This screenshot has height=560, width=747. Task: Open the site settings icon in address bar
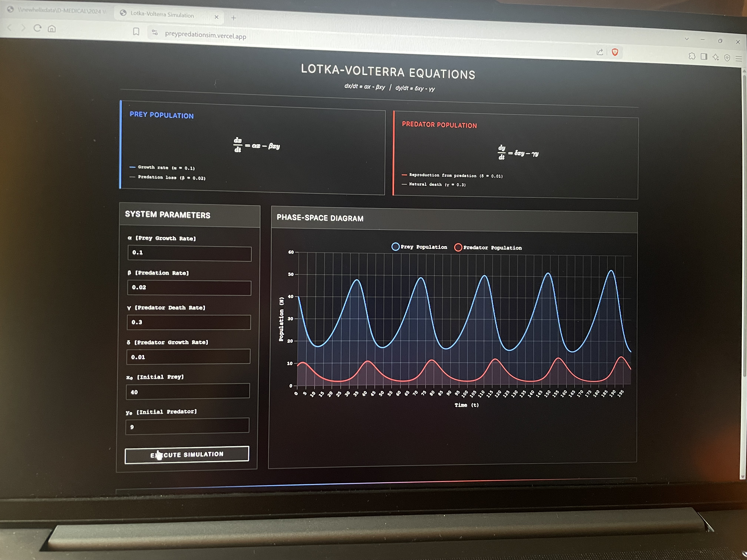coord(155,32)
